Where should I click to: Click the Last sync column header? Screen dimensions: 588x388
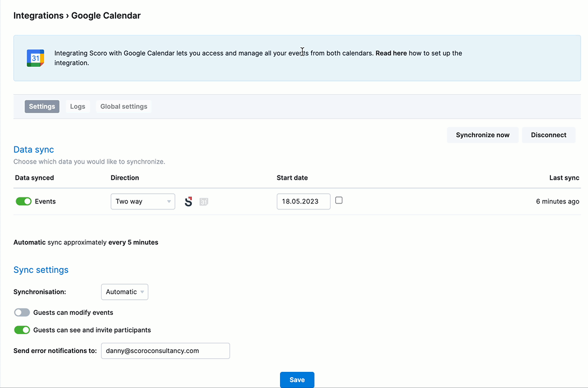pyautogui.click(x=564, y=178)
